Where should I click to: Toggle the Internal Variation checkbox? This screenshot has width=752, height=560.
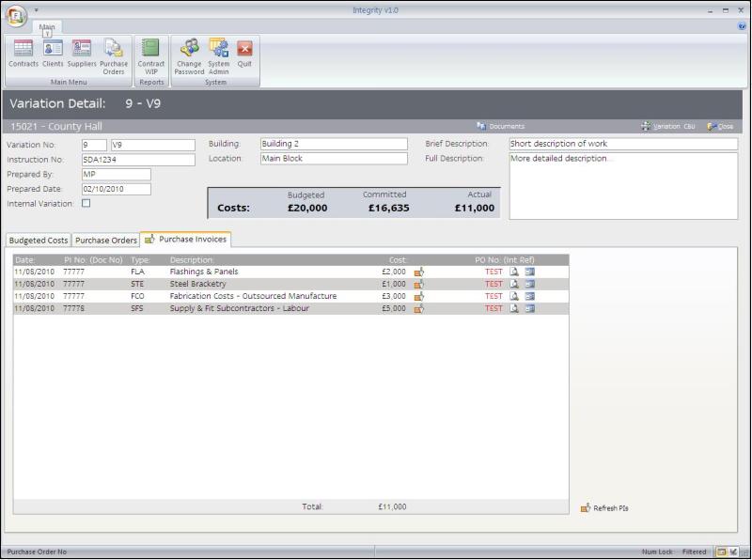coord(86,203)
